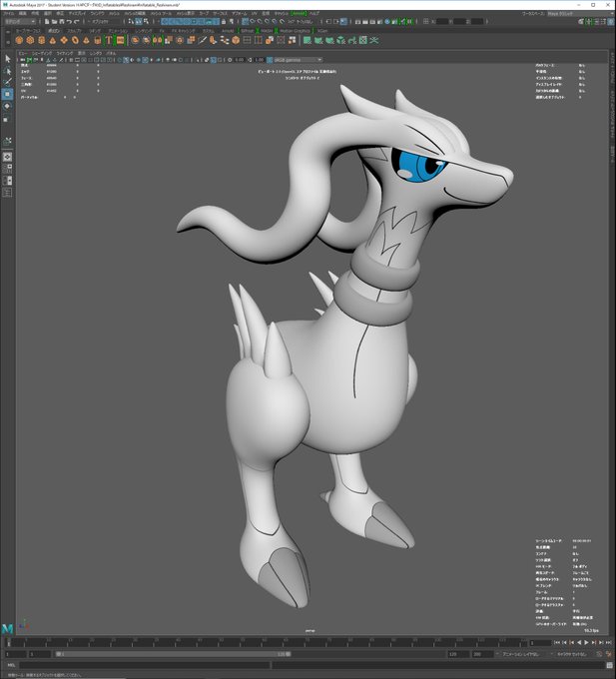The width and height of the screenshot is (616, 679).
Task: Click the Redo arrow icon
Action: [76, 21]
